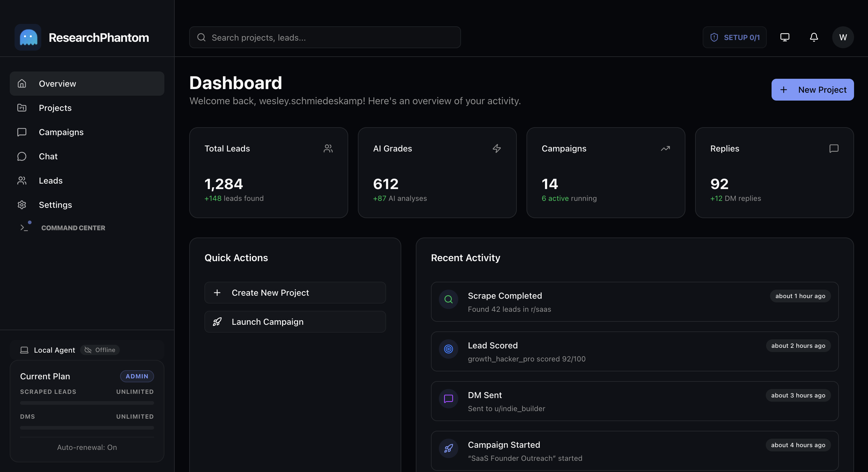Click the New Project button

click(x=812, y=90)
